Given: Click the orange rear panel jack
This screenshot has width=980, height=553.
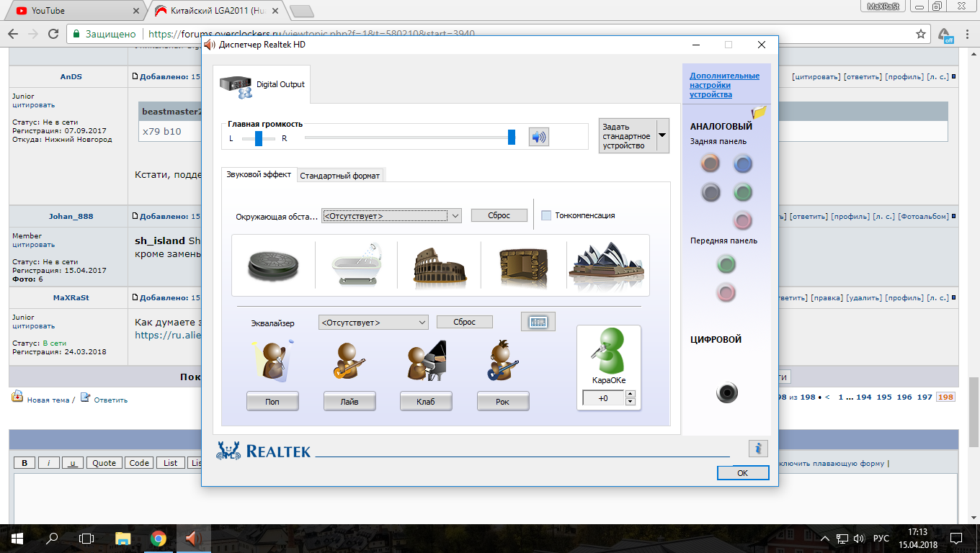Looking at the screenshot, I should pyautogui.click(x=710, y=164).
